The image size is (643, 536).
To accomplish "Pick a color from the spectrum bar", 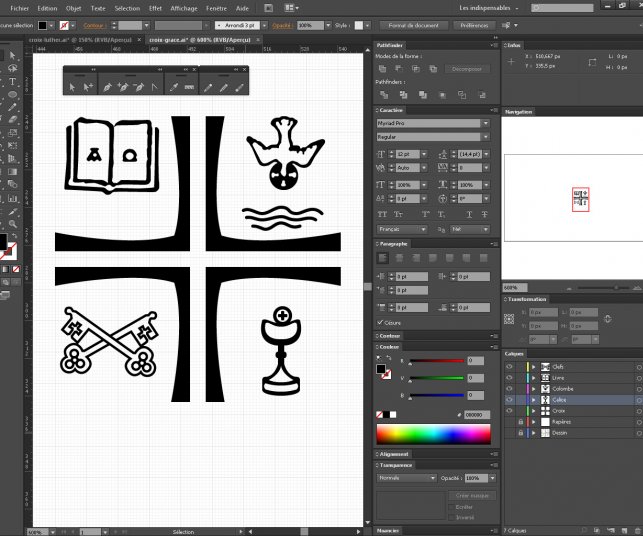I will click(433, 434).
